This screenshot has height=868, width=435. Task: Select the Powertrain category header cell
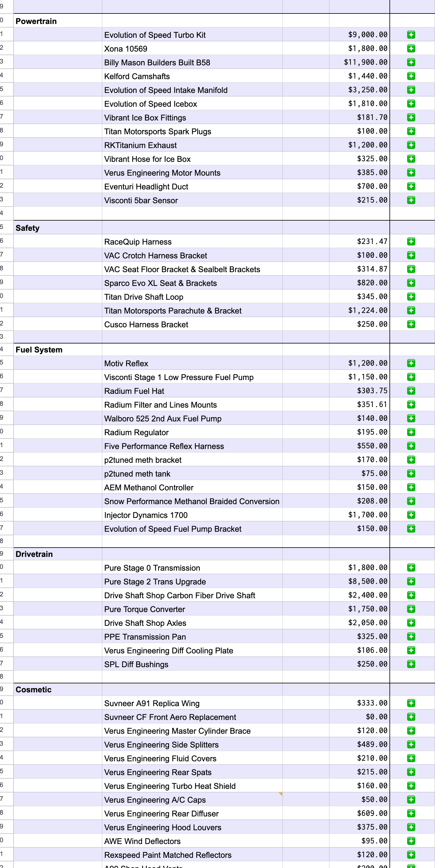[x=58, y=21]
